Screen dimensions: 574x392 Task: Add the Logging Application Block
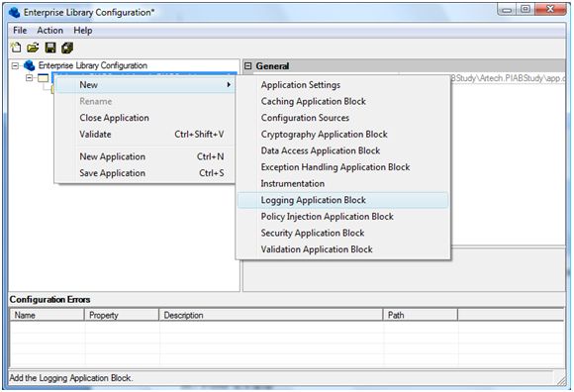tap(343, 200)
